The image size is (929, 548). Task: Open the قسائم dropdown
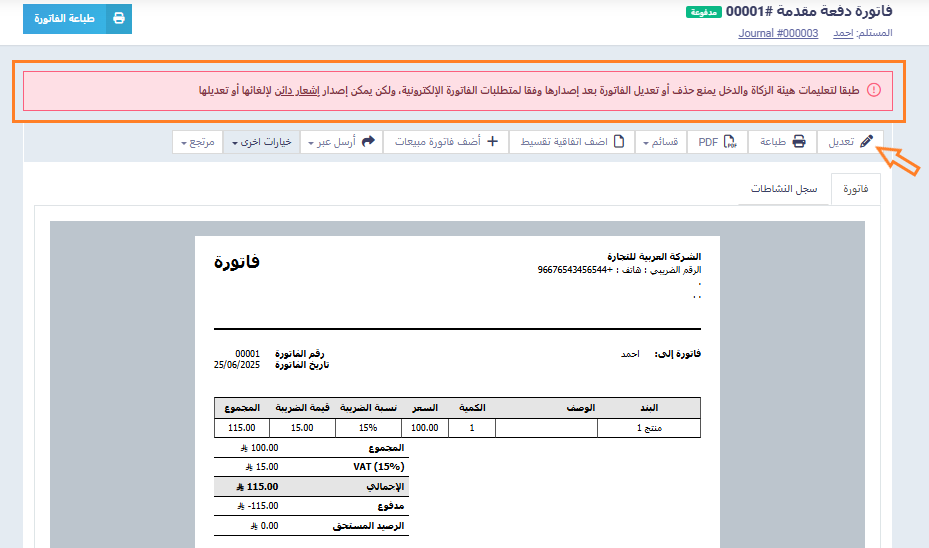point(661,142)
